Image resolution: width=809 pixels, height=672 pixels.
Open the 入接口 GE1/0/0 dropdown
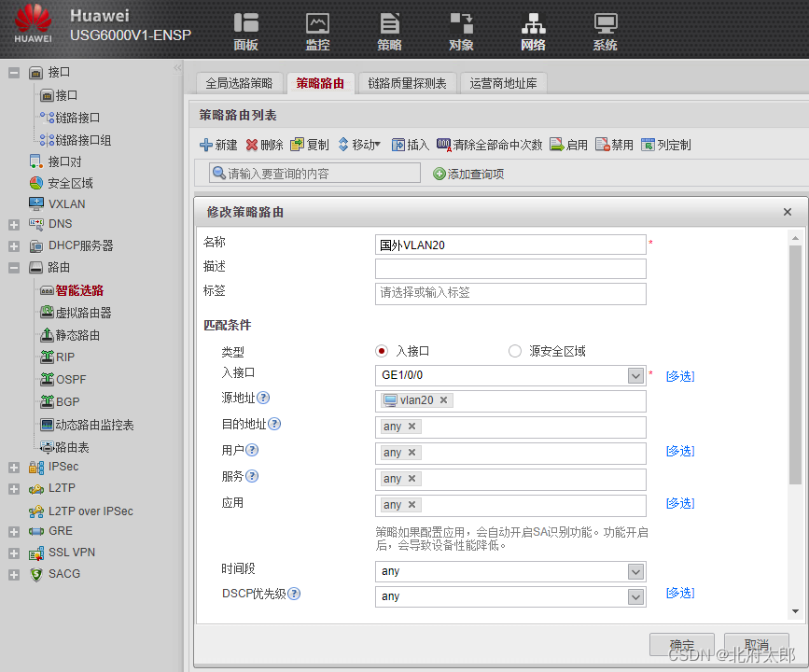click(x=635, y=376)
